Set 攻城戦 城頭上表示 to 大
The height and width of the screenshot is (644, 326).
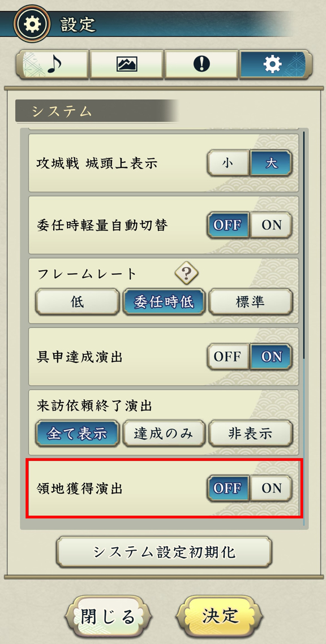271,163
